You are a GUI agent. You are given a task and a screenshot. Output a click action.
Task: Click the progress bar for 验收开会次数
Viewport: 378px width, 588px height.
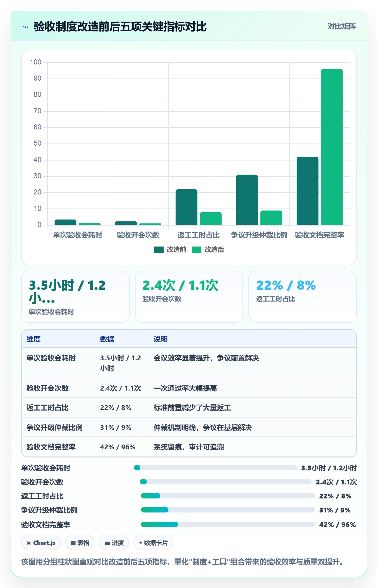click(x=226, y=482)
